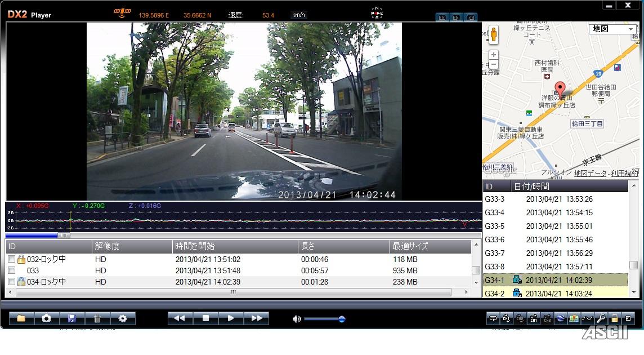Click the 長さ column header
Screen dimensions: 644x355
[x=344, y=246]
